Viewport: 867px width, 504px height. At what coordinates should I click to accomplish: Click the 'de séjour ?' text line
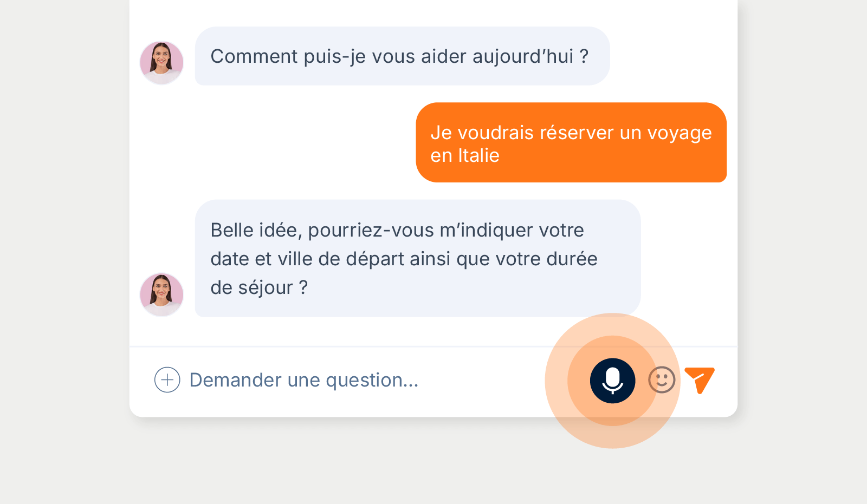pos(258,287)
